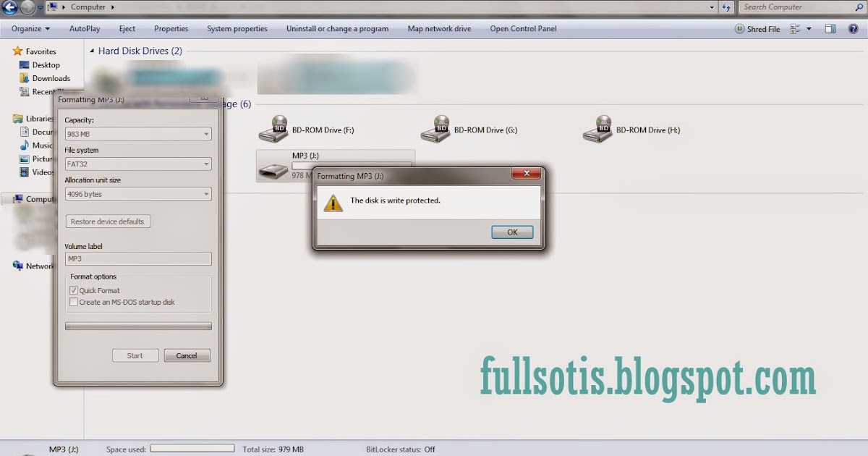Click Open Control Panel
This screenshot has height=456, width=868.
point(523,29)
